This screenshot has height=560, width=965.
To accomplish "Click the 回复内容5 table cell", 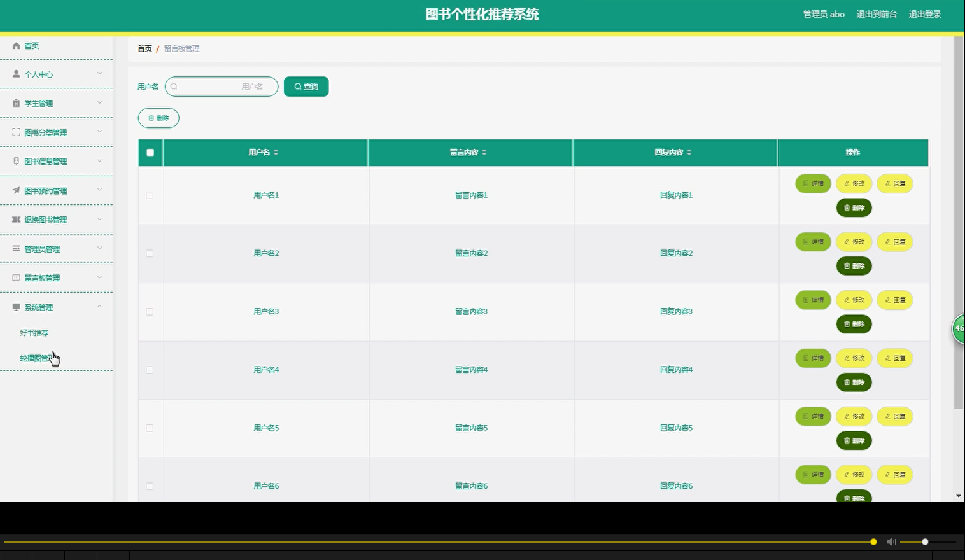I will coord(676,428).
